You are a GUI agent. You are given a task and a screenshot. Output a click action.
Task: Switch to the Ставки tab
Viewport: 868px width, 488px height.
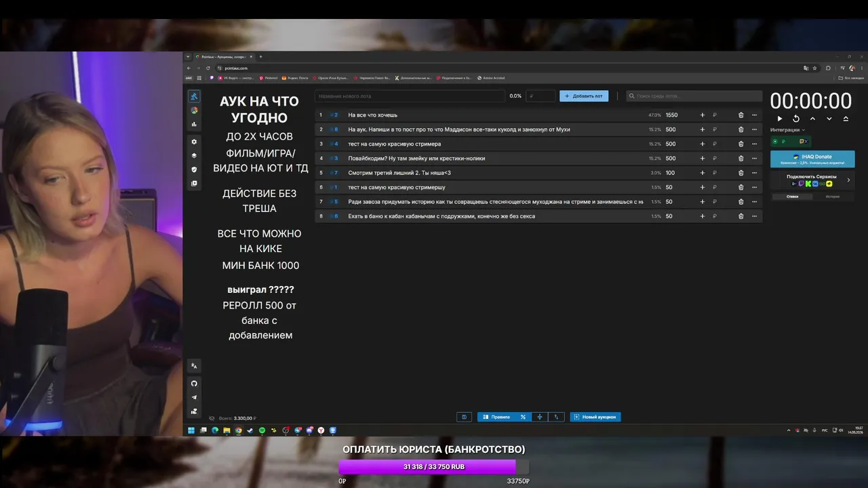click(x=792, y=197)
